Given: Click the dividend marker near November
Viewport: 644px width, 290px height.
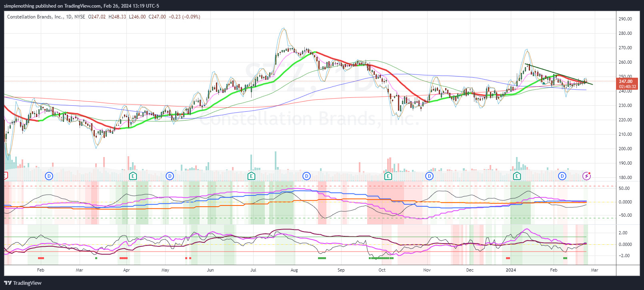Looking at the screenshot, I should tap(429, 176).
